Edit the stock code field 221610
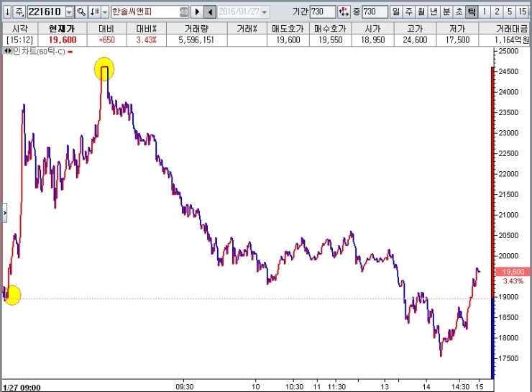The width and height of the screenshot is (532, 392). click(45, 12)
